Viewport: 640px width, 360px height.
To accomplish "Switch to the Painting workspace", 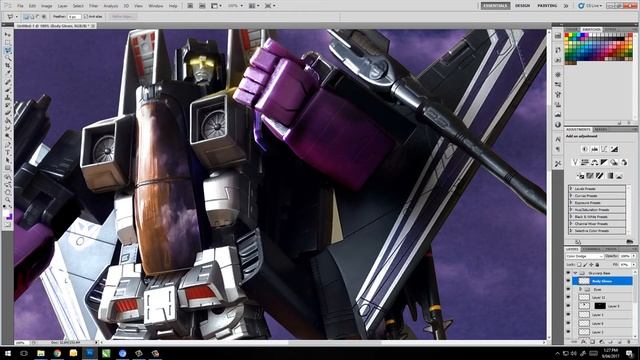I will [x=547, y=6].
